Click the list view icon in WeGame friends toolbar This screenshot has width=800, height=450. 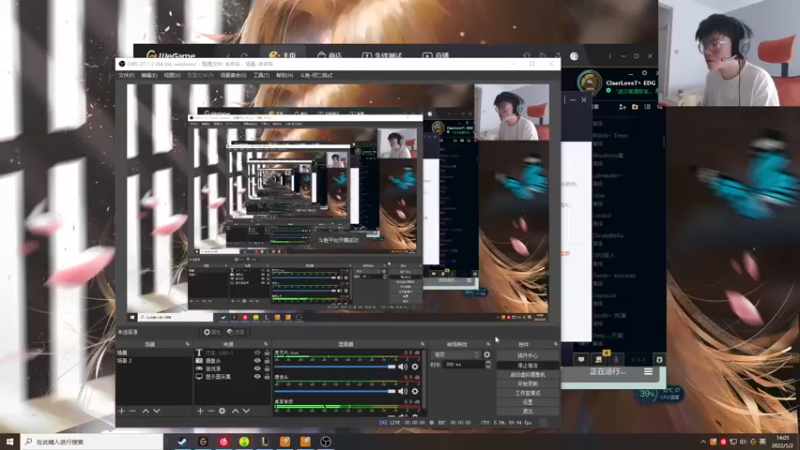pyautogui.click(x=647, y=107)
